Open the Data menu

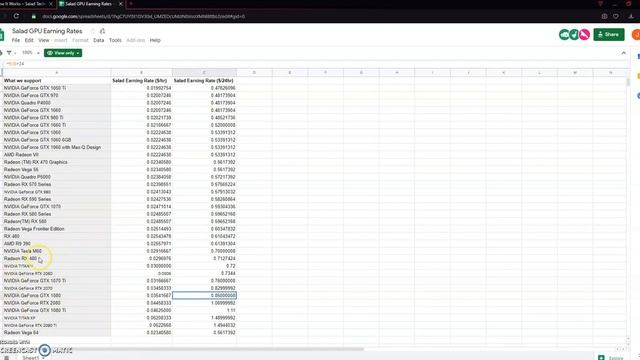pyautogui.click(x=98, y=40)
